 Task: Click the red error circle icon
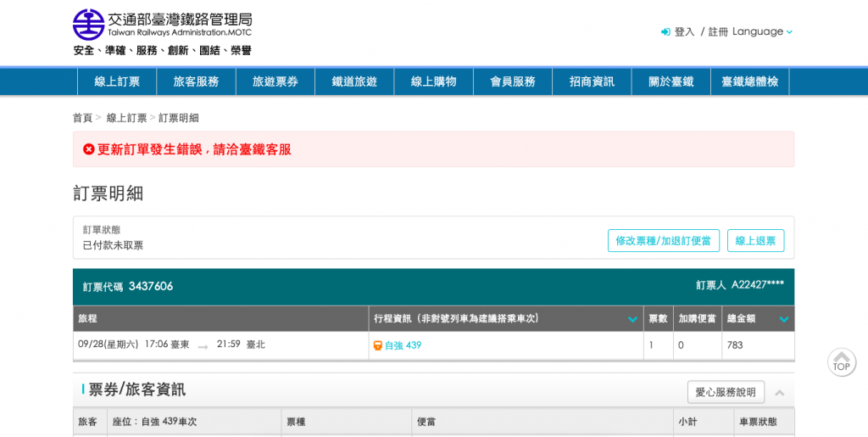(88, 149)
